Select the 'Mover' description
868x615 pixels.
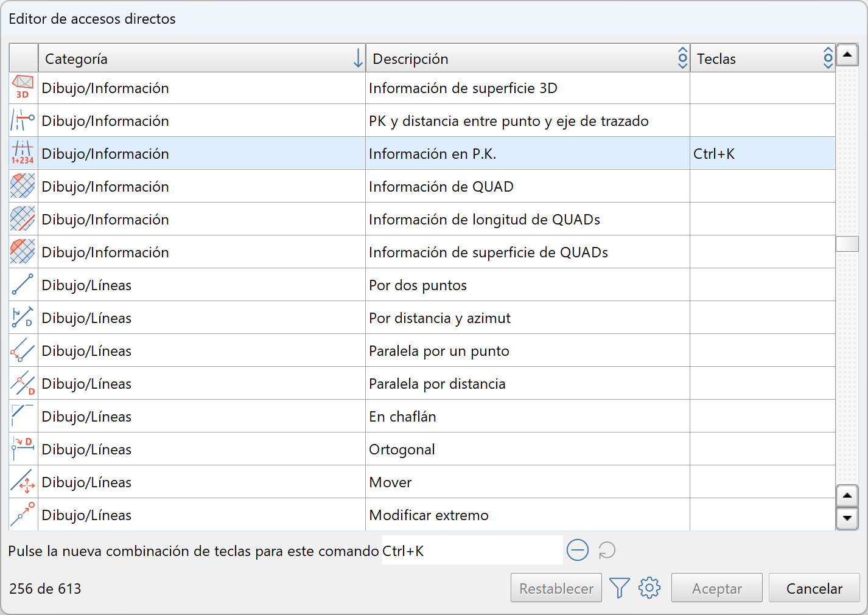[x=391, y=482]
